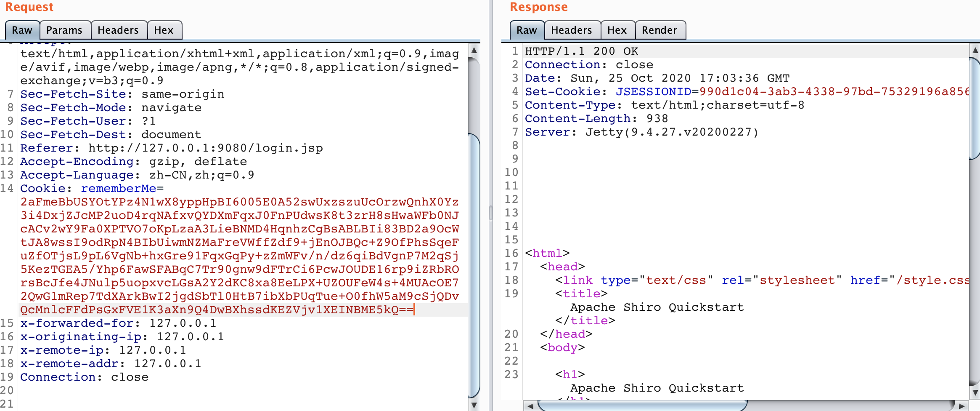
Task: Select the Request Hex tab
Action: tap(164, 30)
